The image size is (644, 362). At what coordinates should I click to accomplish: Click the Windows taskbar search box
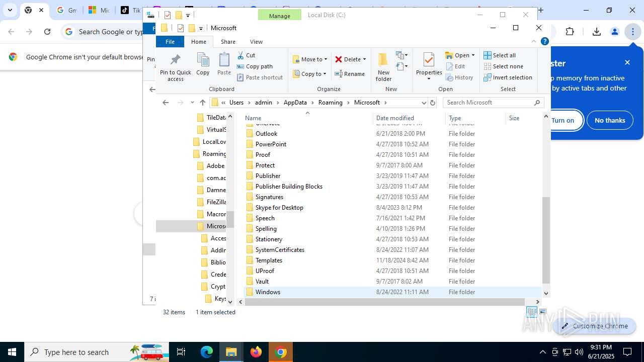(x=97, y=352)
